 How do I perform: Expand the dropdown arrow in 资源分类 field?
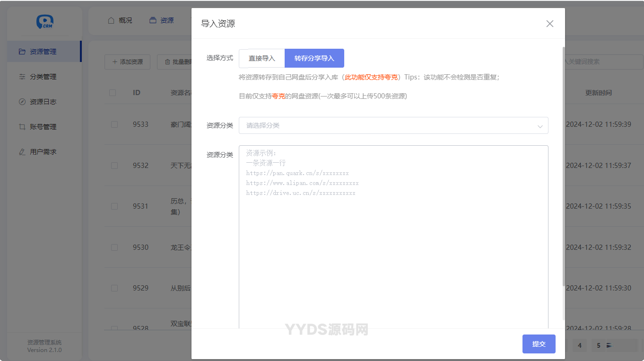(x=540, y=126)
